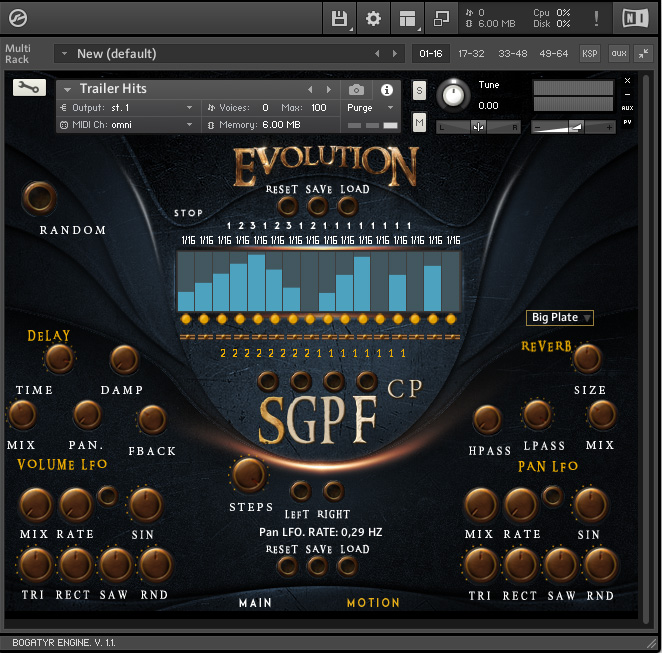Viewport: 662px width, 653px height.
Task: Switch to the MAIN page
Action: click(x=255, y=603)
